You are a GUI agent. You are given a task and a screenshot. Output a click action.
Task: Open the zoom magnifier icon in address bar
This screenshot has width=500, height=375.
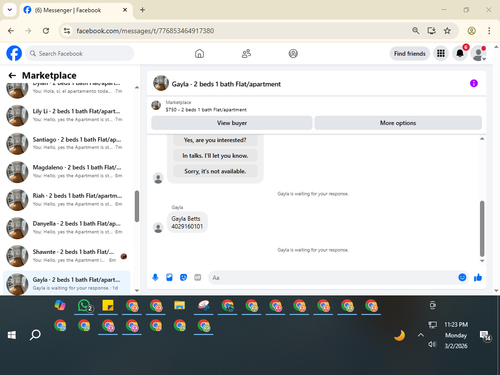coord(416,31)
